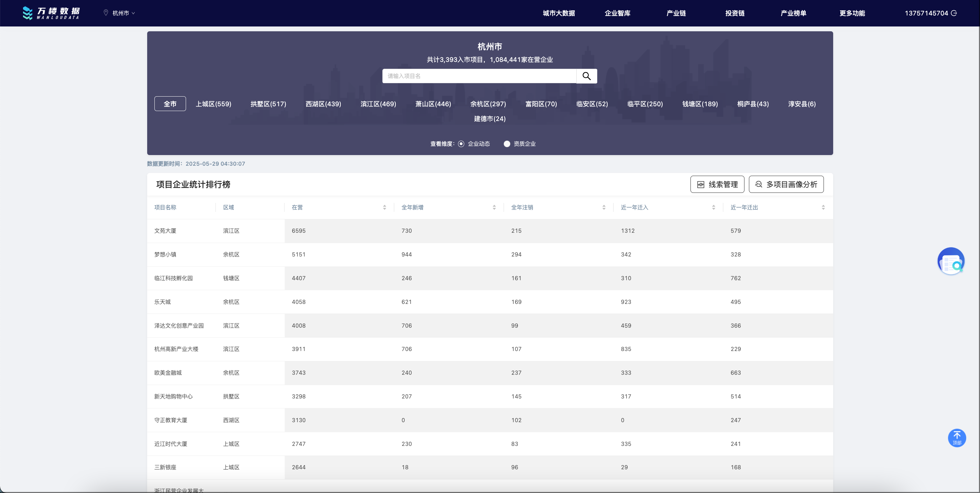Sort by 在营 column arrows

coord(384,207)
